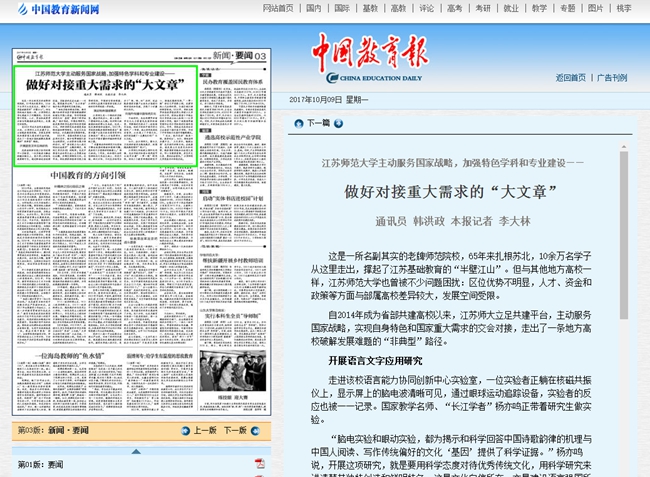This screenshot has height=477, width=650.
Task: Open the 第01版：要闻 page entry
Action: (40, 465)
